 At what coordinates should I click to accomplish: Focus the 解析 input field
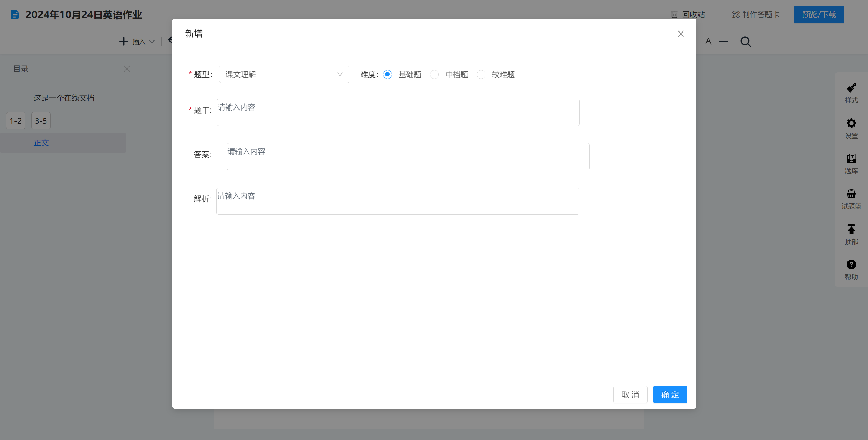click(398, 201)
